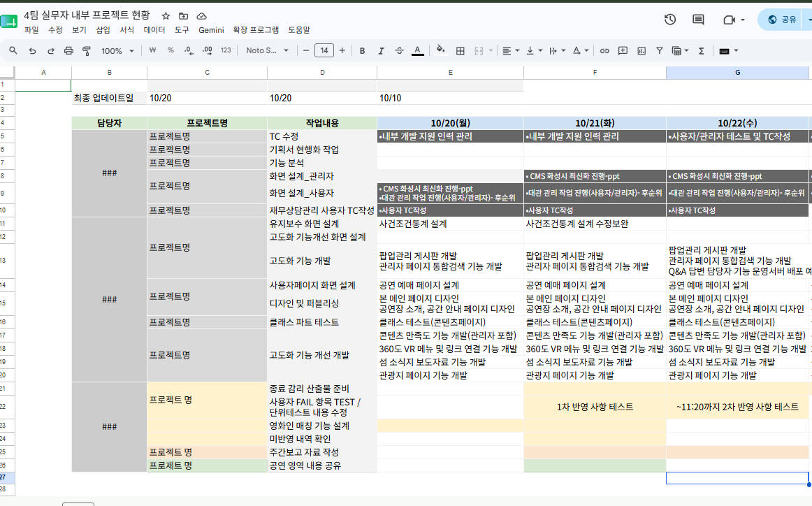Viewport: 812px width, 506px height.
Task: Increase font size with the plus button
Action: click(342, 51)
